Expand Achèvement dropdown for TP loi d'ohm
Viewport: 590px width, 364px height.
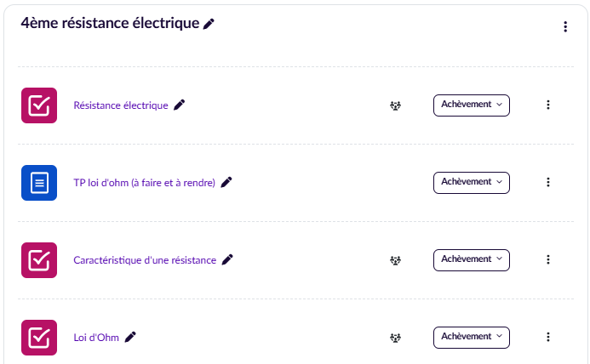click(471, 182)
